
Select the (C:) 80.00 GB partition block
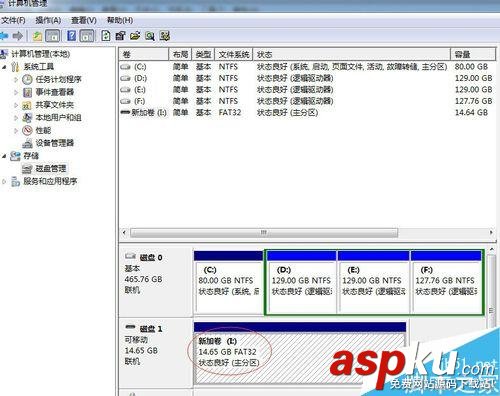click(x=228, y=282)
